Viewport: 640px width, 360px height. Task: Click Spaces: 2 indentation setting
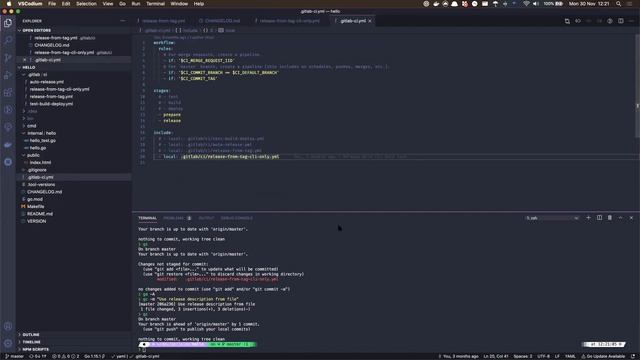coord(522,356)
